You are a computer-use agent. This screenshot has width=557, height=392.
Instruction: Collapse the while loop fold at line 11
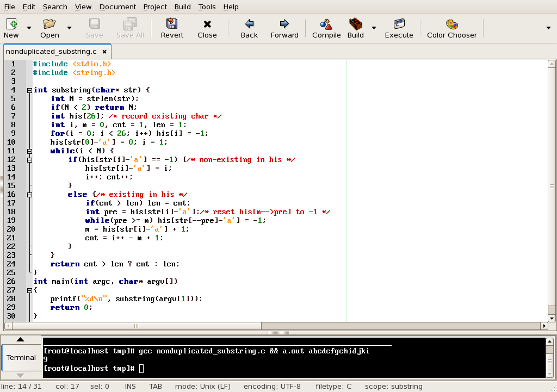pyautogui.click(x=30, y=151)
